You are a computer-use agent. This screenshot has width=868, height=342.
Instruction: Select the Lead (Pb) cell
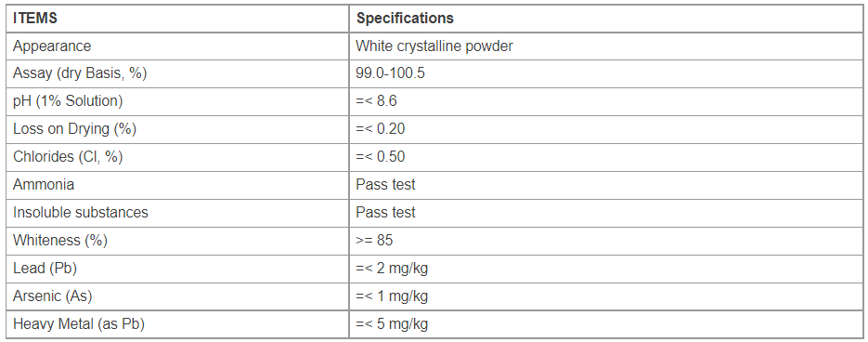177,269
